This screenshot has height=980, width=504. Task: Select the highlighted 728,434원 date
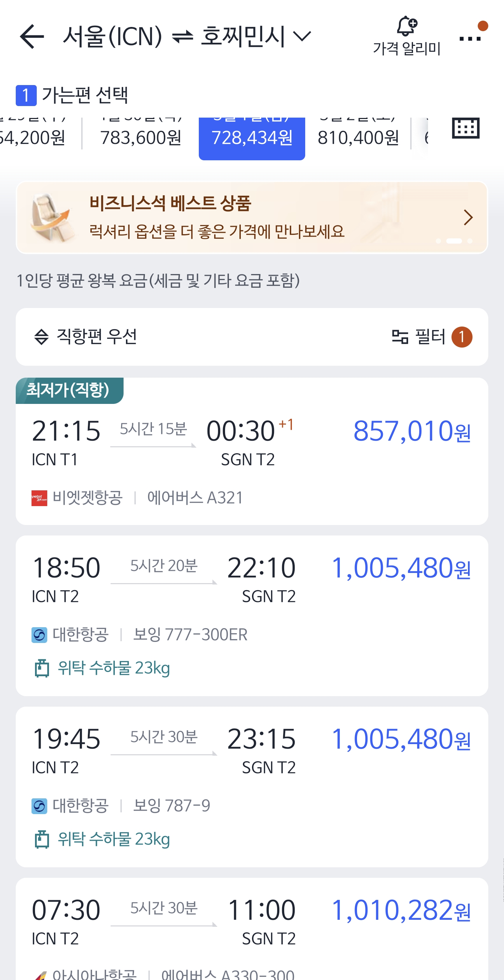click(x=252, y=138)
